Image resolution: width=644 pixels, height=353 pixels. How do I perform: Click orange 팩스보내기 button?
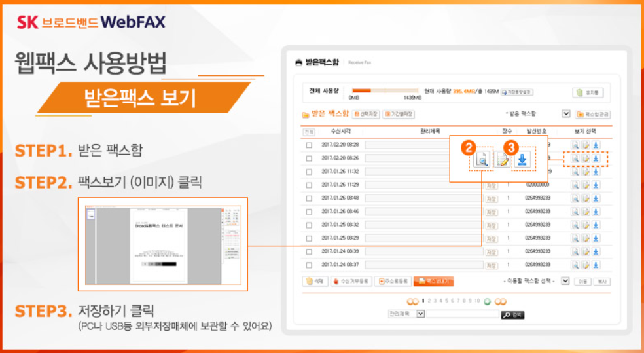click(x=433, y=282)
